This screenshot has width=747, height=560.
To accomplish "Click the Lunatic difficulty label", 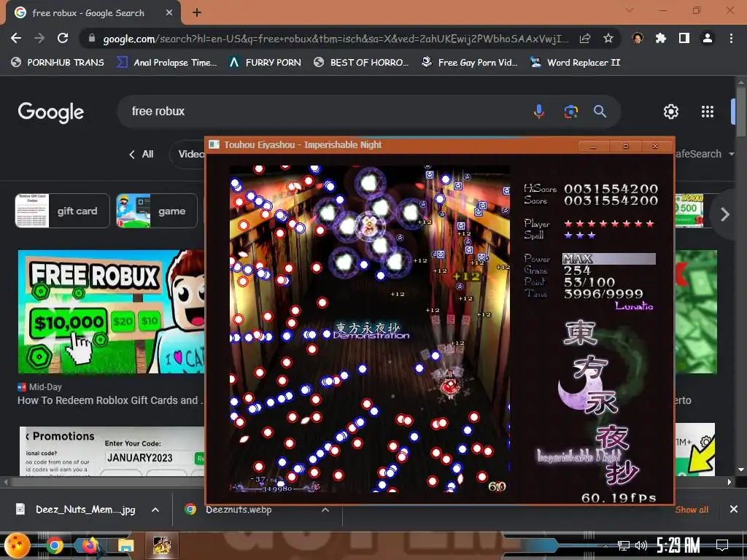I will tap(634, 306).
